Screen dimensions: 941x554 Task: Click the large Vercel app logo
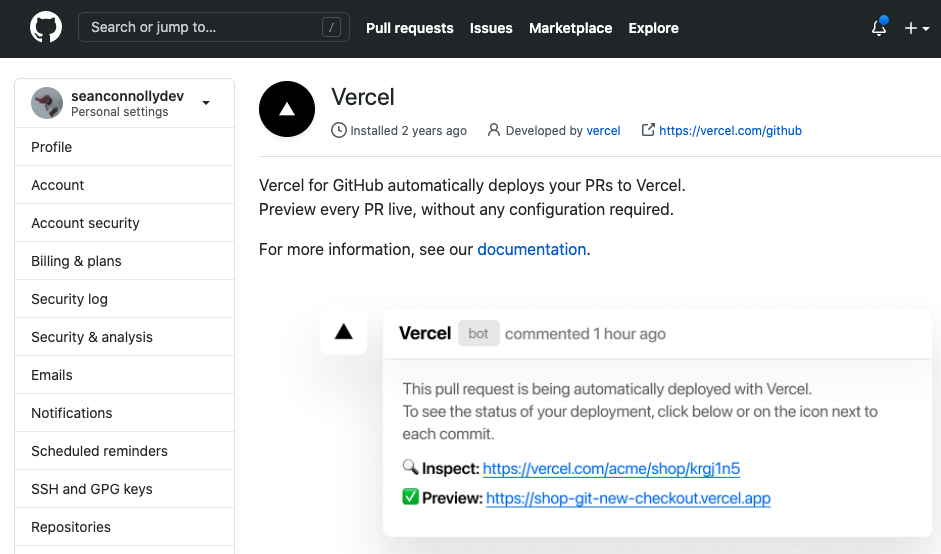tap(287, 109)
